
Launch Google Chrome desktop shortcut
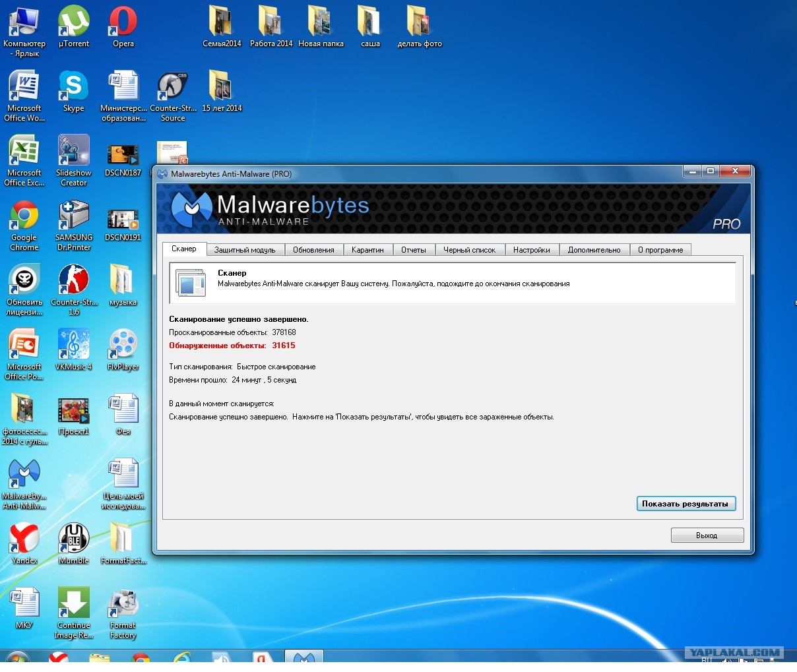point(24,225)
